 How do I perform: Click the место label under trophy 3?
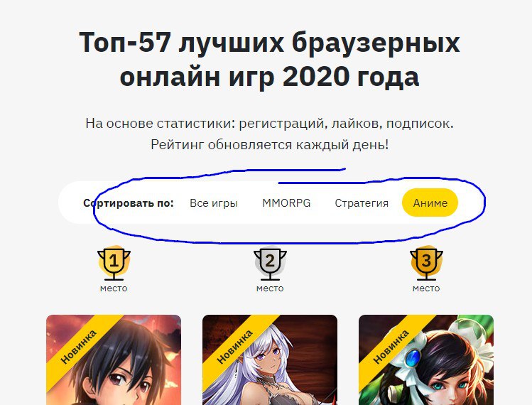426,288
